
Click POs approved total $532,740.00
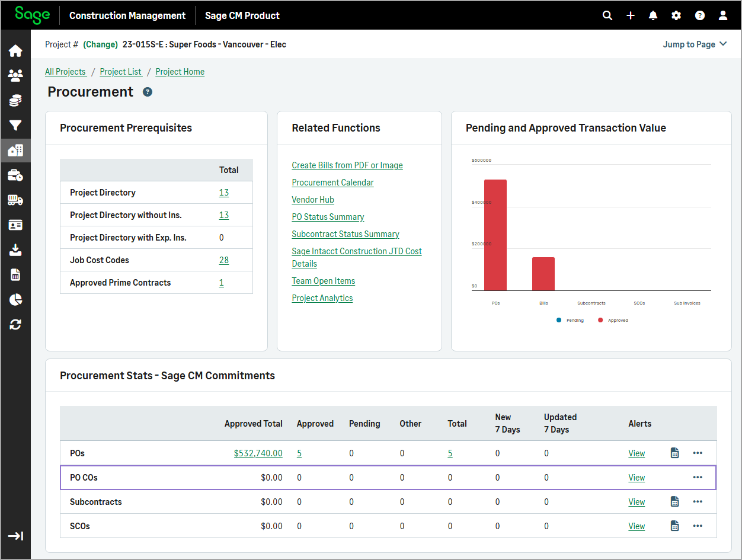[x=258, y=453]
